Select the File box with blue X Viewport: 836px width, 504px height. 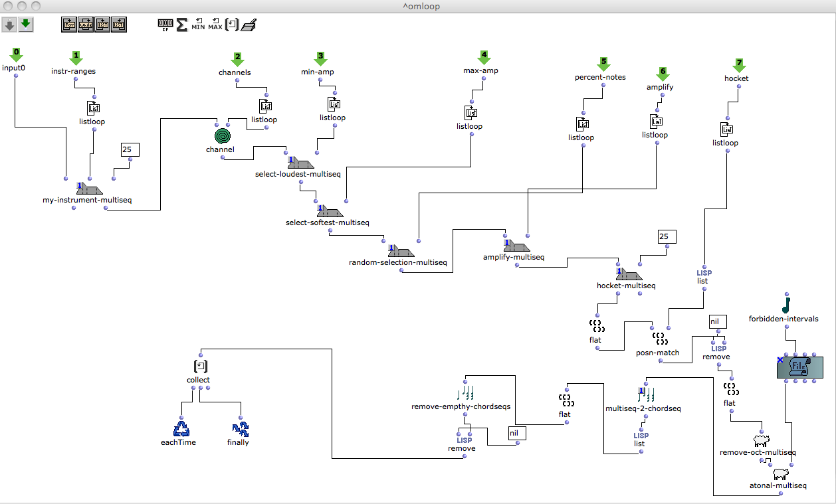point(800,368)
